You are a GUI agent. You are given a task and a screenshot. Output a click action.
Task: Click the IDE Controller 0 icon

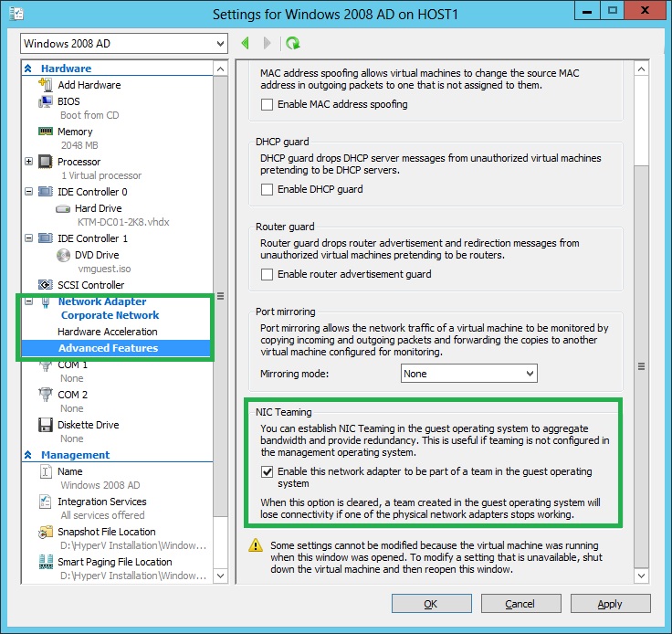click(x=46, y=191)
